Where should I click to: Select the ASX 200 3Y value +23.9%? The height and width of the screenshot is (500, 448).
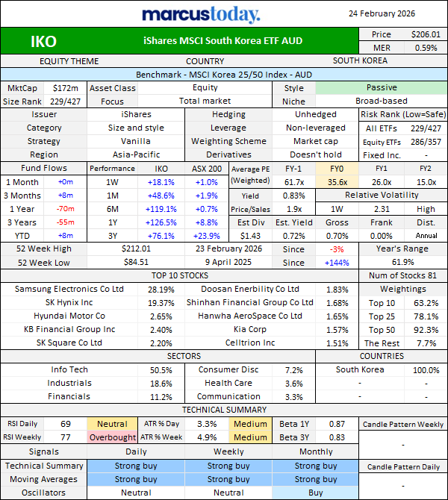click(207, 236)
